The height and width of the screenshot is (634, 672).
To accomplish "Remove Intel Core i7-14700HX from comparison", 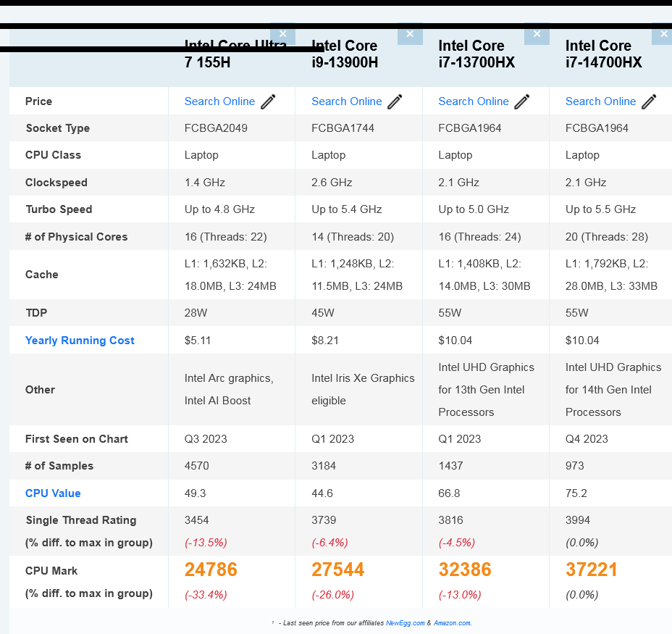I will 663,34.
